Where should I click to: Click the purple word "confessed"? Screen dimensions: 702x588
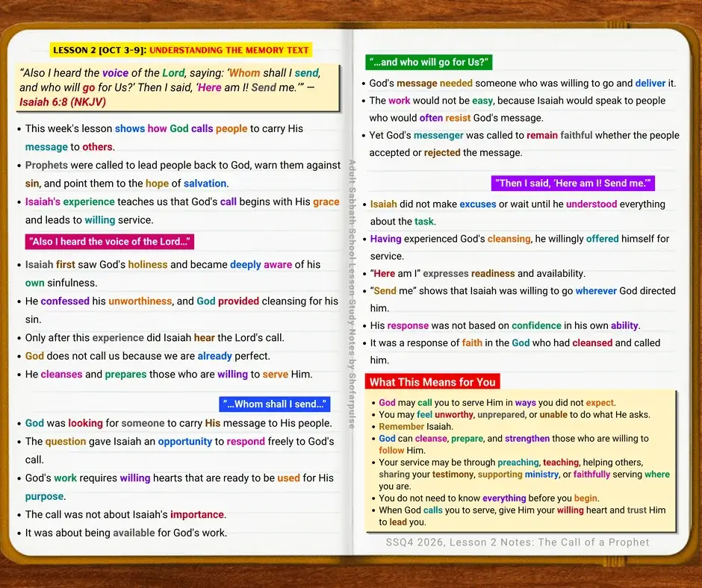pos(65,301)
